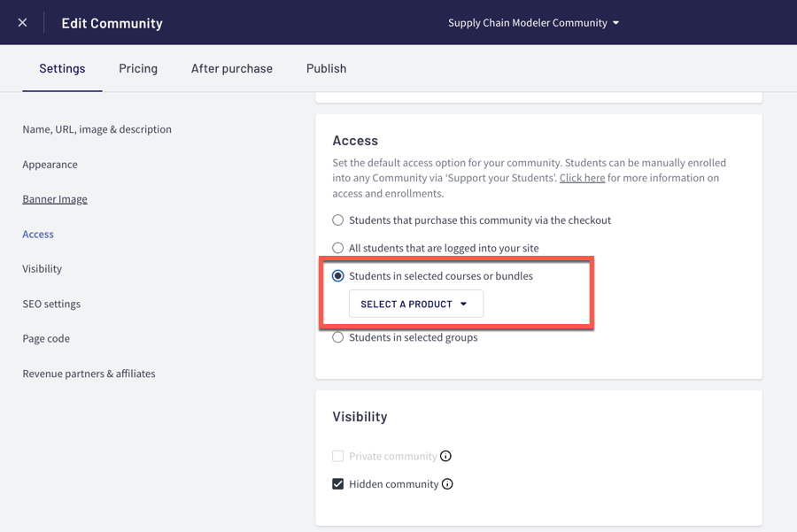Select all students logged into your site

pyautogui.click(x=338, y=249)
